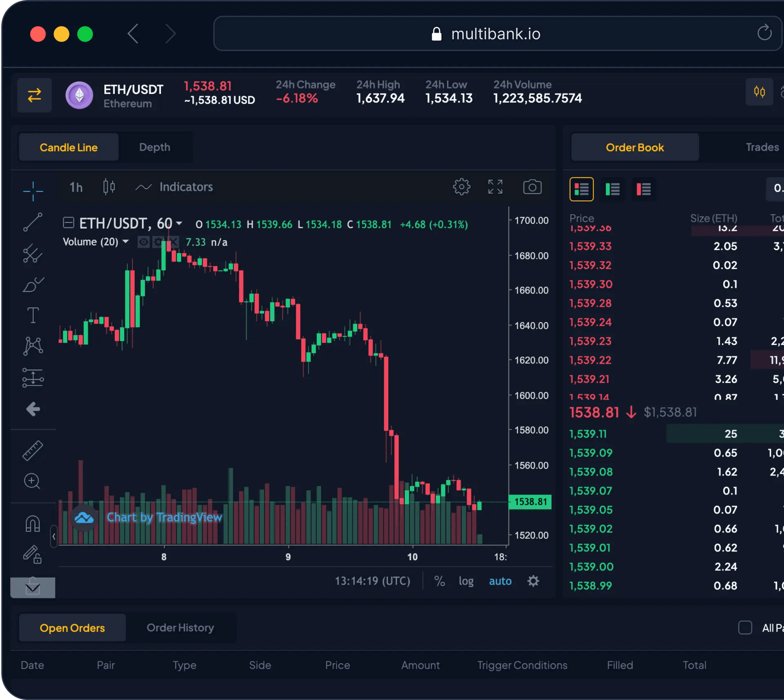Expand the Volume (20) indicator dropdown
The height and width of the screenshot is (700, 784).
click(x=125, y=242)
